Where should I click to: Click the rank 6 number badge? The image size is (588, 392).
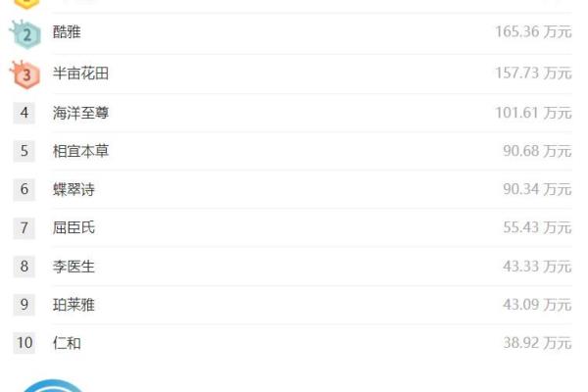[24, 189]
